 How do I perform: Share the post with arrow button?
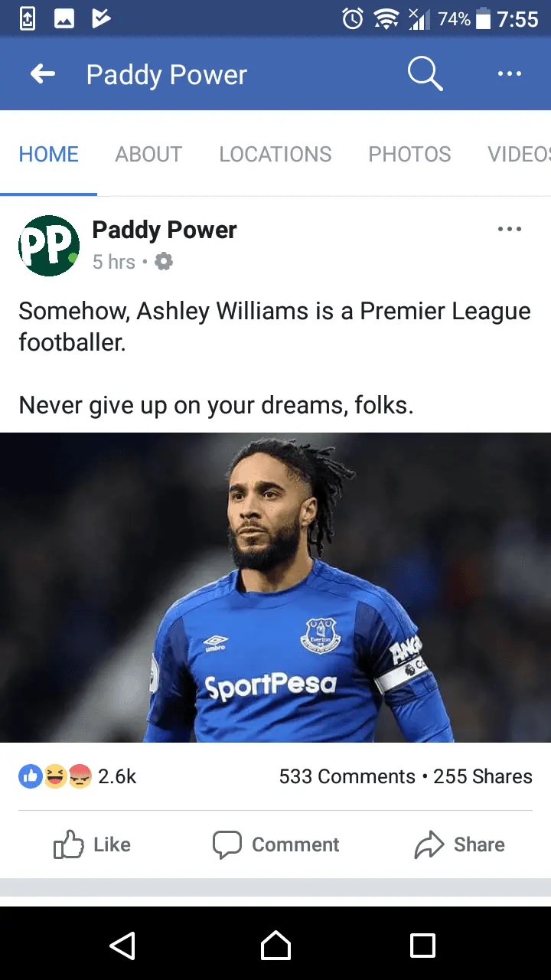(459, 844)
